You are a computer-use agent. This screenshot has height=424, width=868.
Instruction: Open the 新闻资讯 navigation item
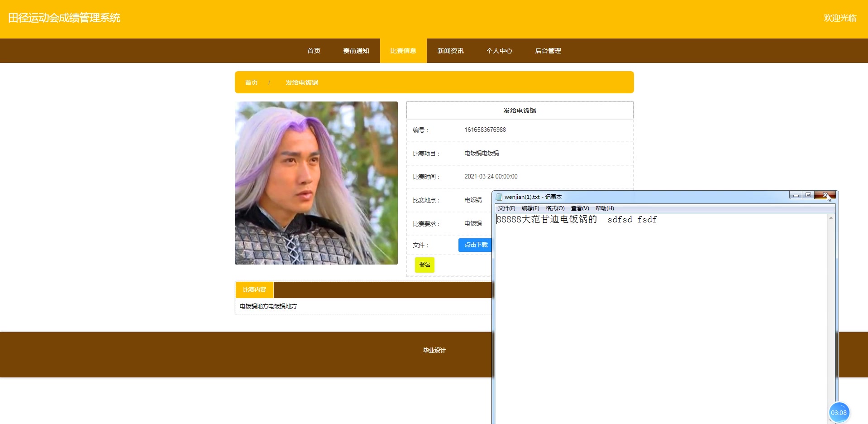450,51
